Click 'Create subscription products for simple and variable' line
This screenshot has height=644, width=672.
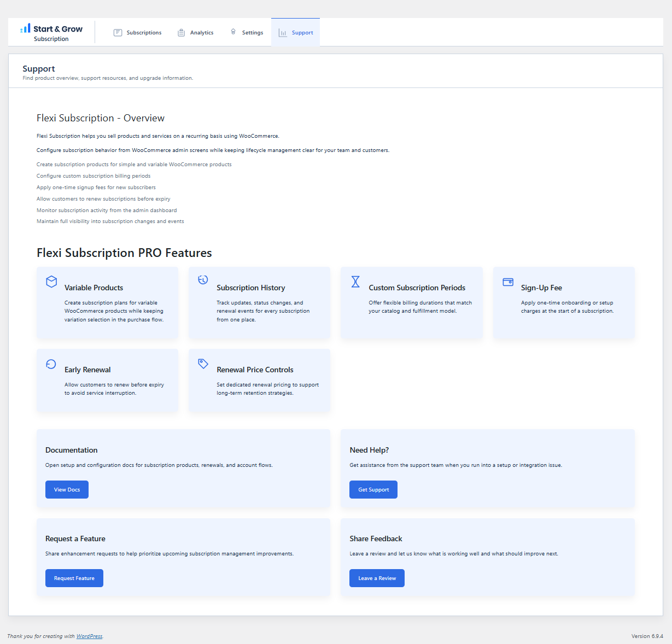tap(134, 165)
